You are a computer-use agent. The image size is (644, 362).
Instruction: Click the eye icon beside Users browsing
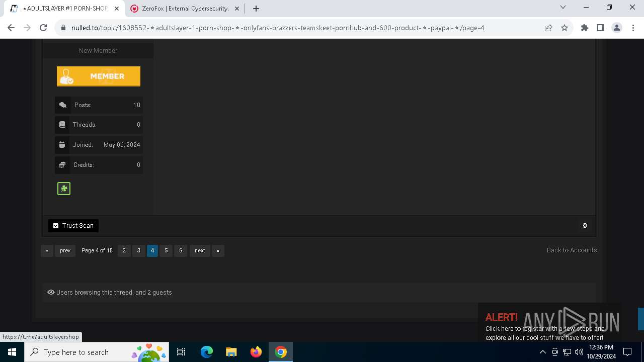[51, 292]
